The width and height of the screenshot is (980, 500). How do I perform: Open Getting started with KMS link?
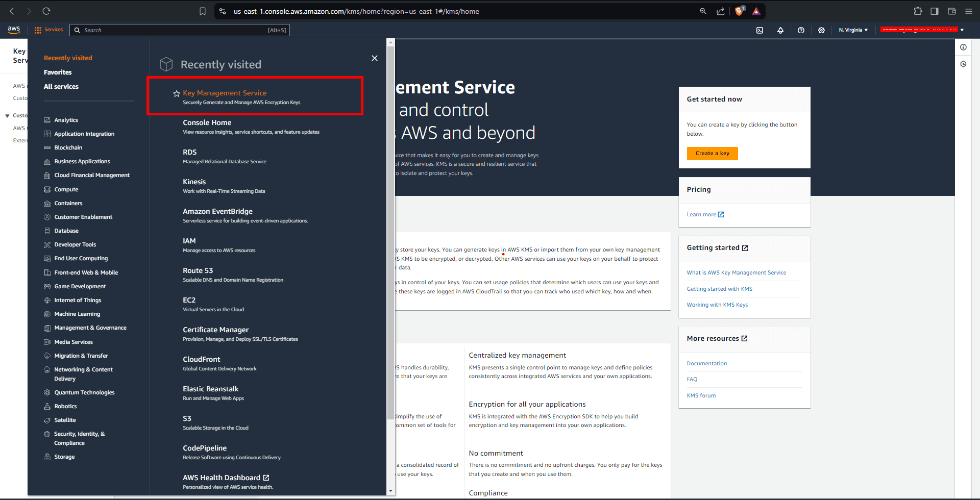pyautogui.click(x=720, y=289)
